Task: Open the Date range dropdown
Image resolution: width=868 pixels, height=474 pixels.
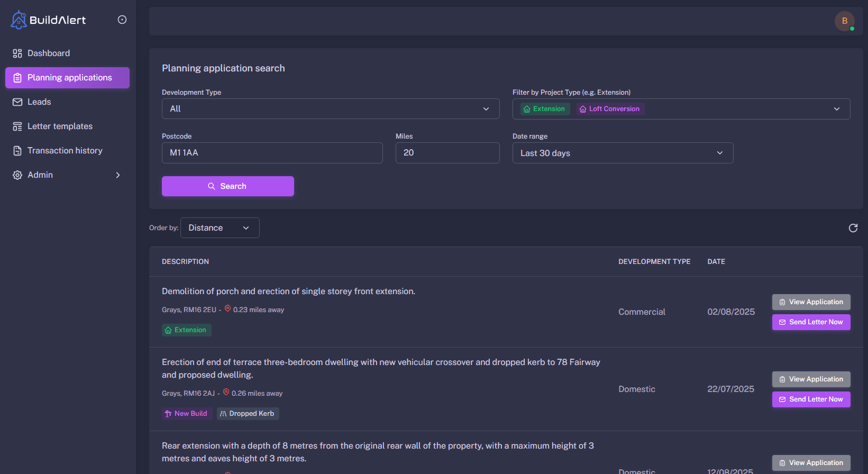Action: pos(622,153)
